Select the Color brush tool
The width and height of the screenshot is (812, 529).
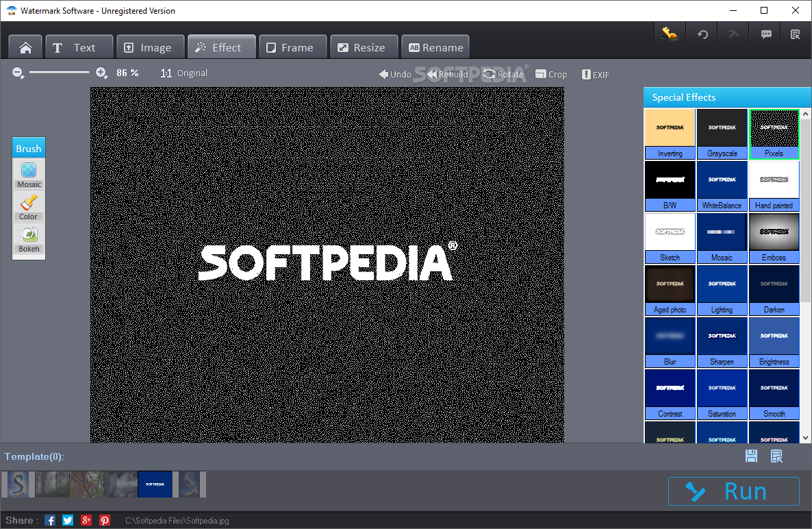29,207
